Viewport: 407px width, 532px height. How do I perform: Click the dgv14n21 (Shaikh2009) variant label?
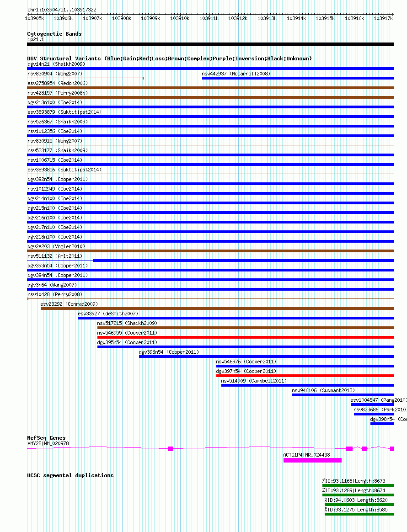point(56,64)
